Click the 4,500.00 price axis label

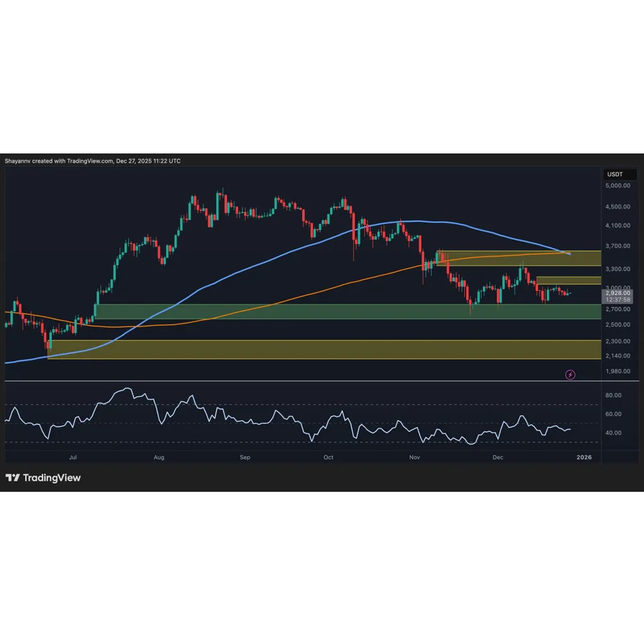point(618,206)
